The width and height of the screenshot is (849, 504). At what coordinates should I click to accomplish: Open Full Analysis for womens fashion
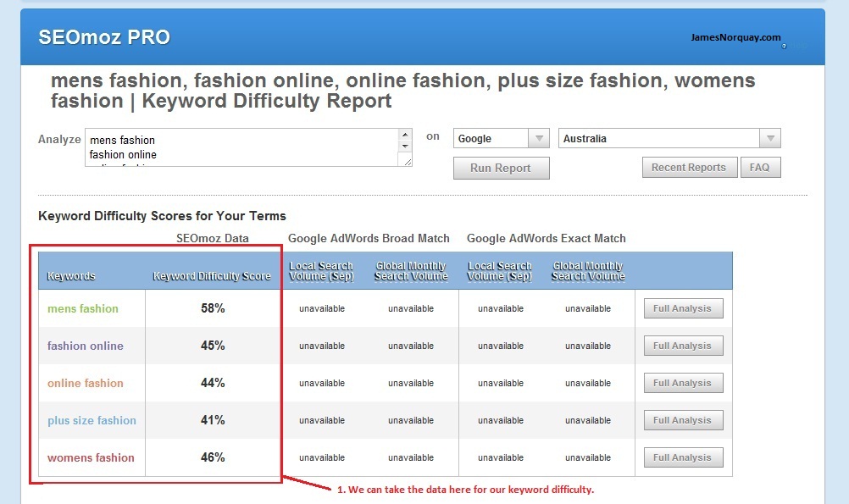click(682, 457)
